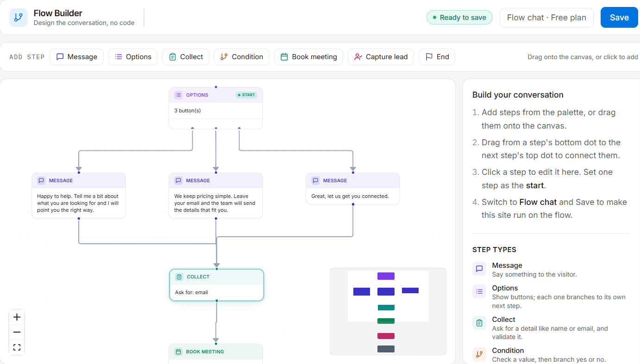Click the calendar icon on Book Meeting node

point(178,352)
